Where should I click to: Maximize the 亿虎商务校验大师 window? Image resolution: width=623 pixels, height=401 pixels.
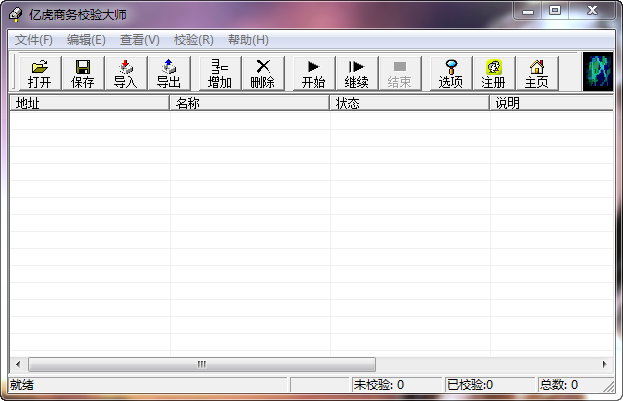pyautogui.click(x=555, y=11)
